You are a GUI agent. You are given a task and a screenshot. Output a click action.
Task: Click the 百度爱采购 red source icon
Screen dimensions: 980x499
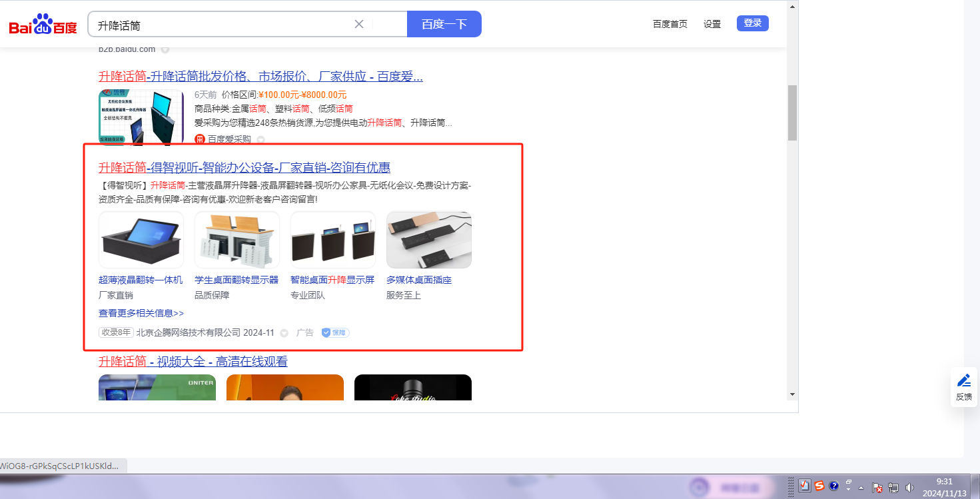pos(199,139)
